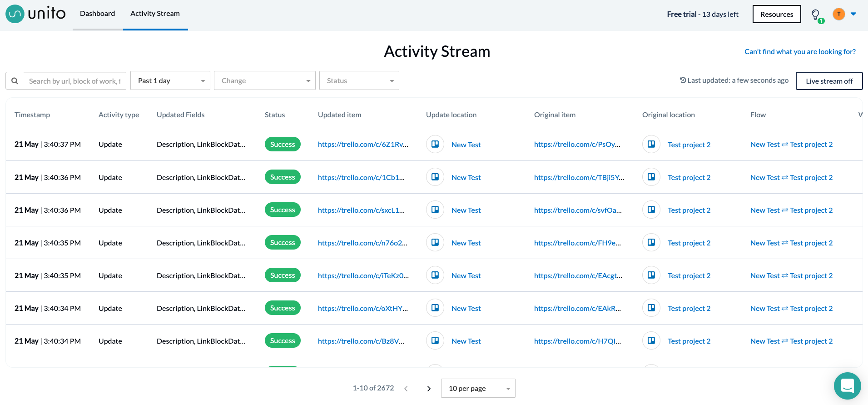Open the Change filter dropdown

click(x=265, y=80)
